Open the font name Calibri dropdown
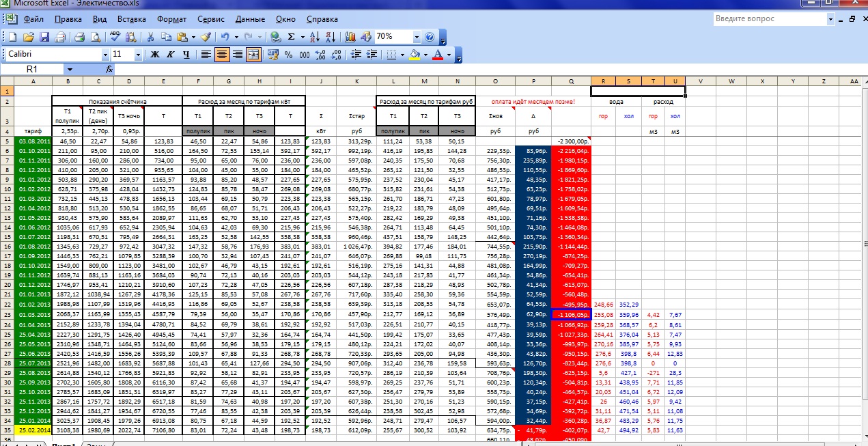 tap(105, 55)
